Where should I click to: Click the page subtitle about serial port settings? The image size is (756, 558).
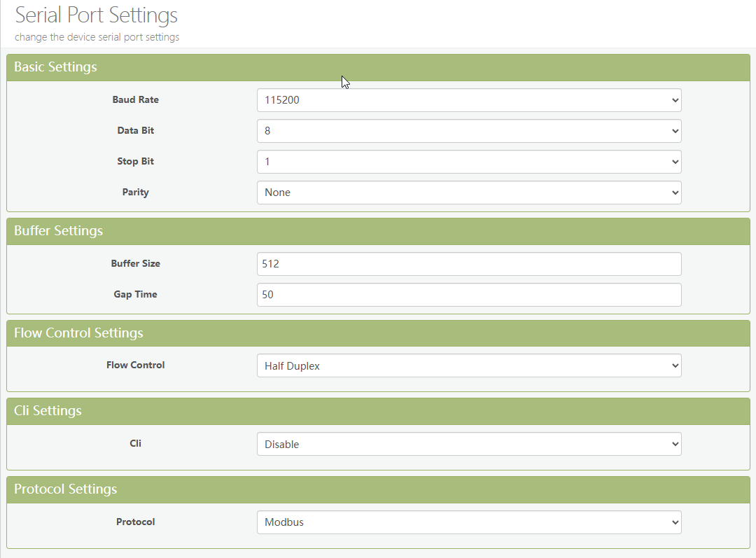[x=97, y=37]
